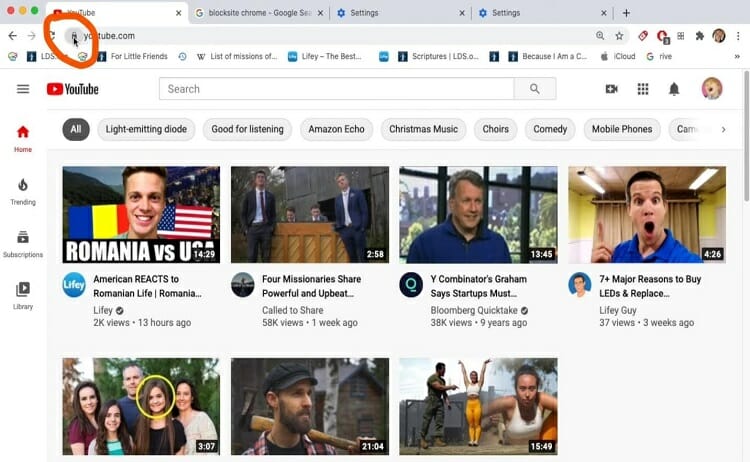Open the notifications bell
This screenshot has width=750, height=462.
(674, 89)
